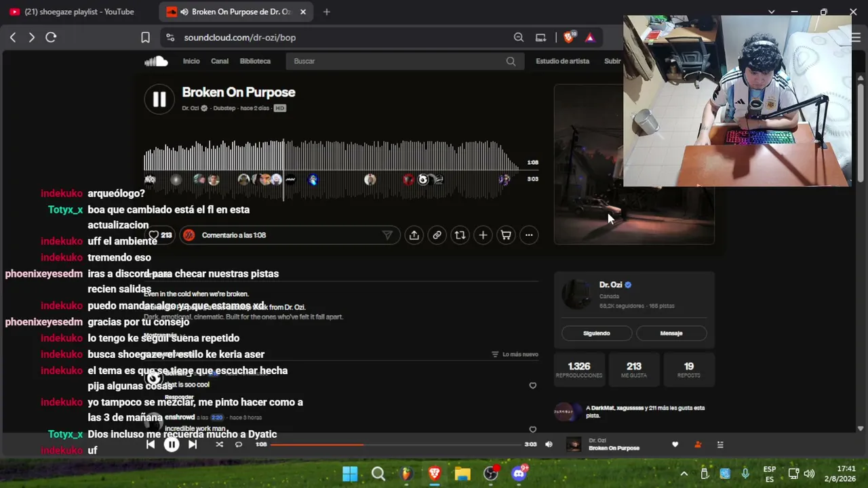
Task: Repost the track with the repost icon
Action: point(460,235)
